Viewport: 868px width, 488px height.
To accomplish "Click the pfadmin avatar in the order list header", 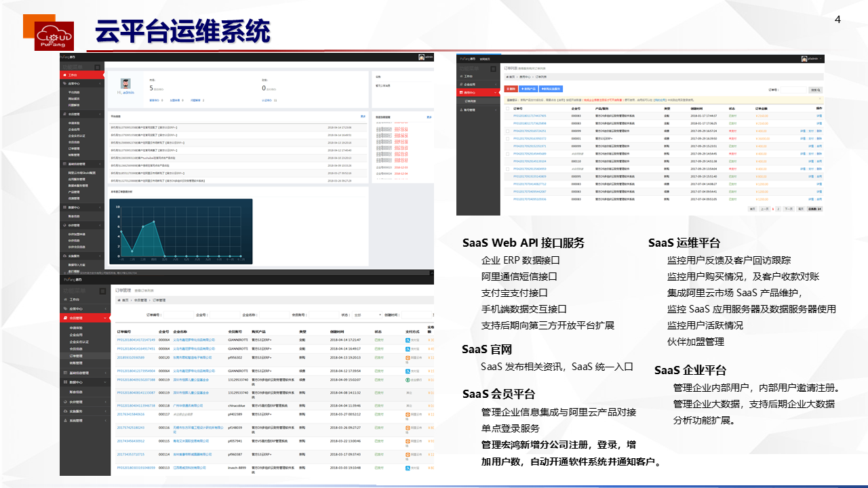I will tap(803, 60).
